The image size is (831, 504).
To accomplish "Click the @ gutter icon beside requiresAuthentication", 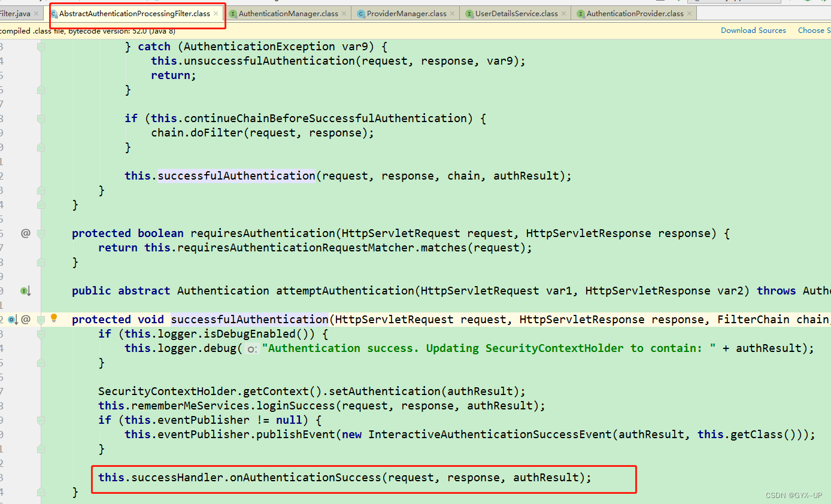I will [x=25, y=233].
